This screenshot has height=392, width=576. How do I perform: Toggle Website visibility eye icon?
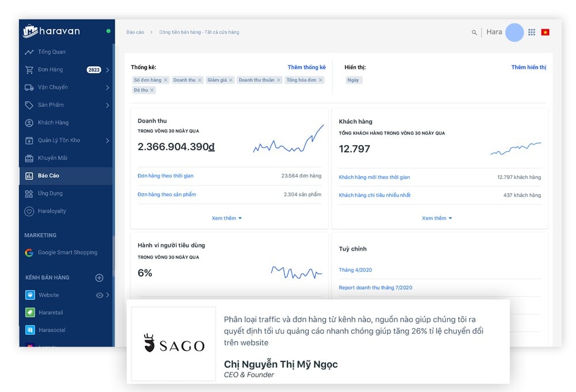[99, 295]
